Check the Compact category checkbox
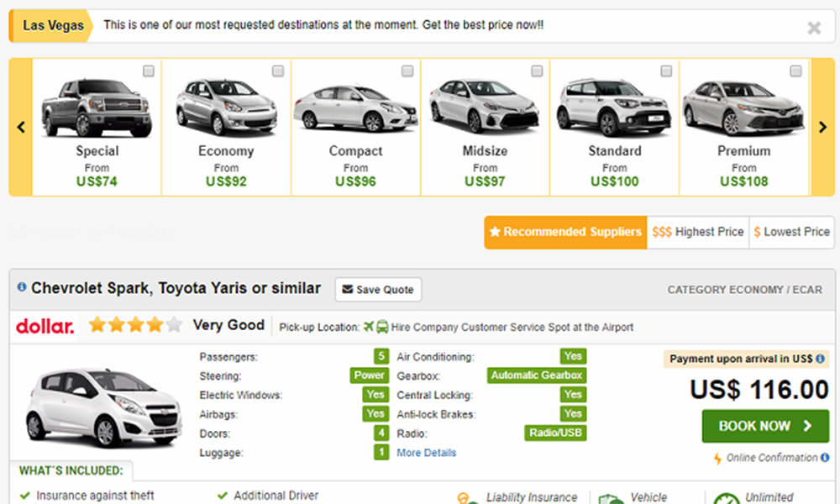The width and height of the screenshot is (840, 504). click(x=407, y=71)
